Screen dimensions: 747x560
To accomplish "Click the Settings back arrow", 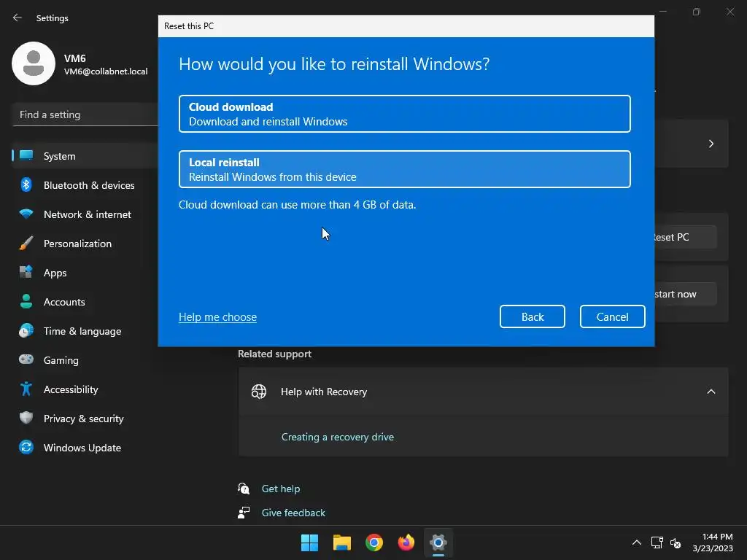I will click(18, 17).
